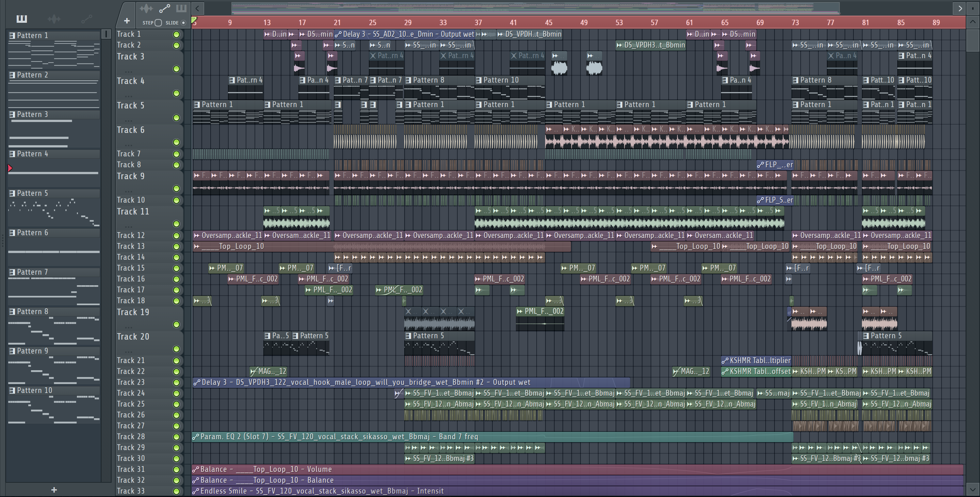Click the automation icon on FLP_..er clip, Track 8
This screenshot has width=980, height=497.
760,165
